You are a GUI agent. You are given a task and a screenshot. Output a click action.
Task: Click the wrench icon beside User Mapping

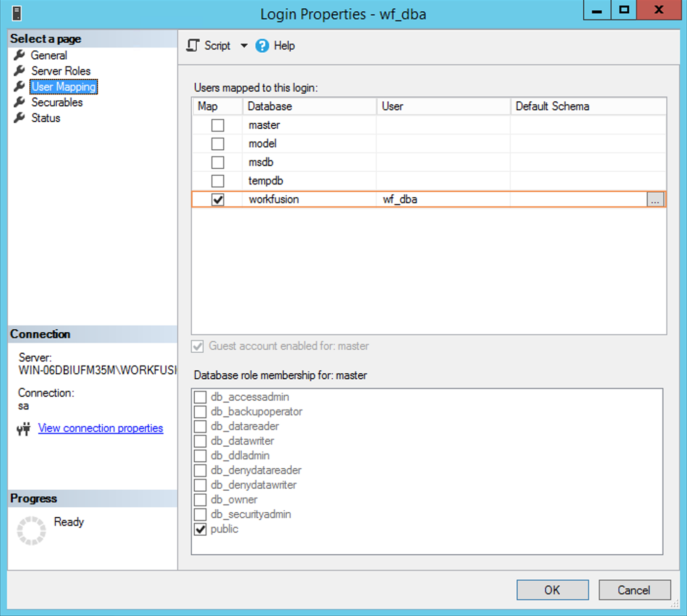click(x=20, y=86)
